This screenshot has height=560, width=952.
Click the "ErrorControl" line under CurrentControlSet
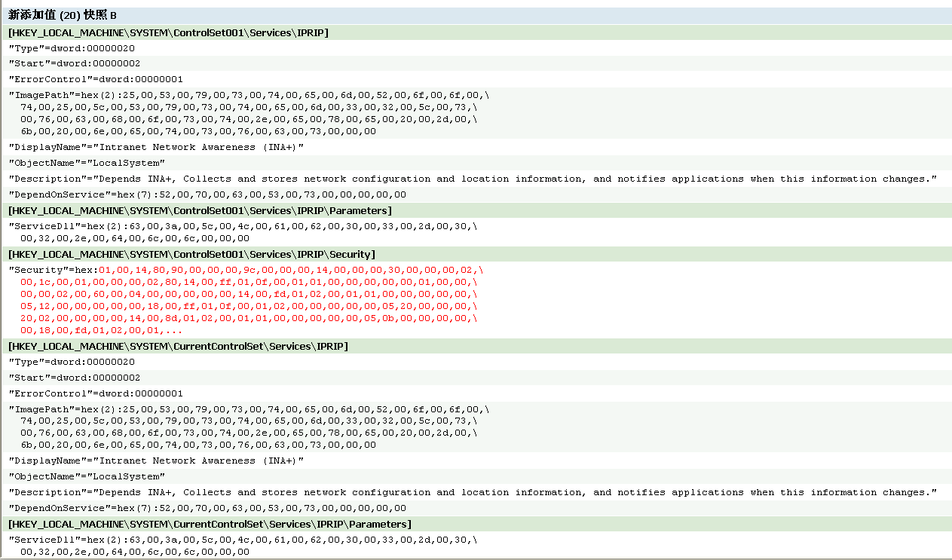(96, 393)
